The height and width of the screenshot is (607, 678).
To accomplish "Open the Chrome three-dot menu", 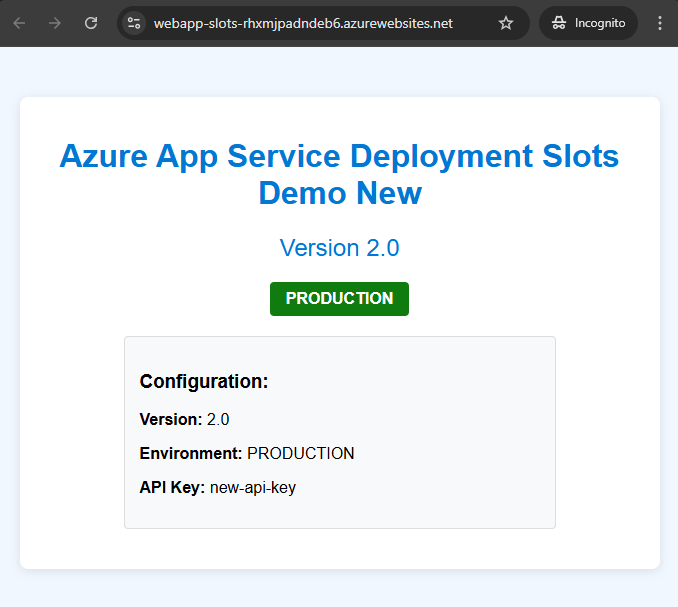I will click(659, 23).
